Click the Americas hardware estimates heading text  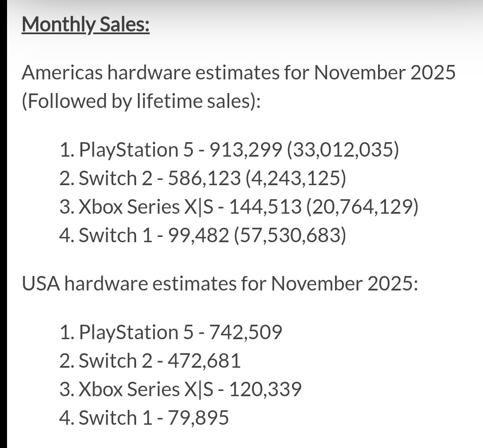[238, 72]
